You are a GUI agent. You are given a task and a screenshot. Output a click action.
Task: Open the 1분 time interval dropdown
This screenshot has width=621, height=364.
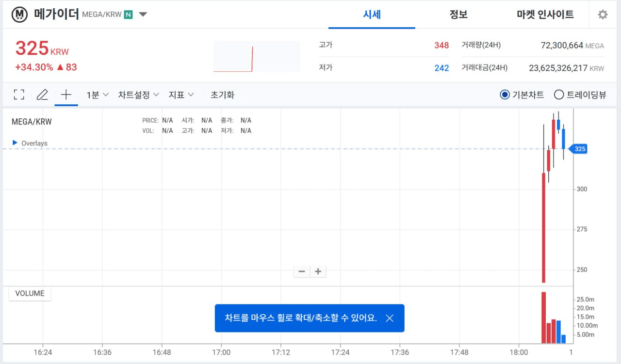pos(98,95)
